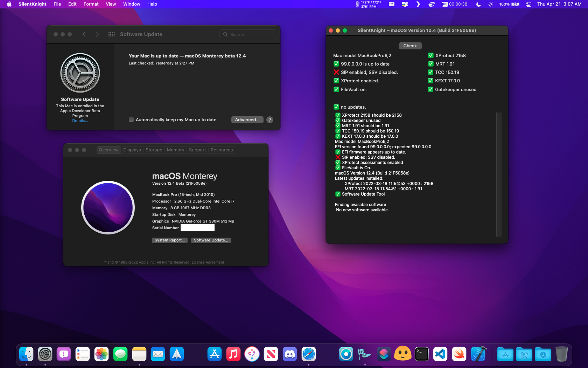Image resolution: width=588 pixels, height=368 pixels.
Task: Switch to the Support tab in About This Mac
Action: pyautogui.click(x=197, y=150)
